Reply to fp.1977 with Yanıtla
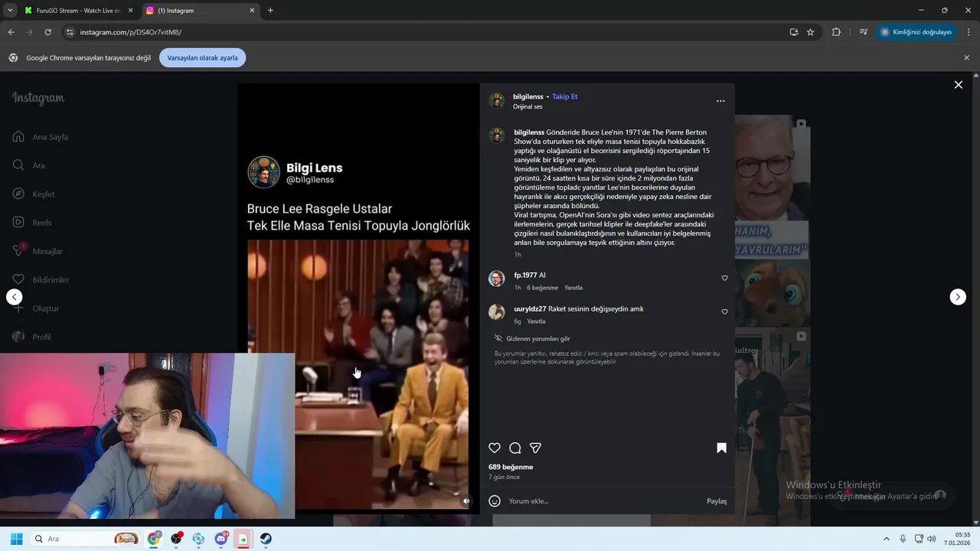This screenshot has width=980, height=551. [573, 288]
